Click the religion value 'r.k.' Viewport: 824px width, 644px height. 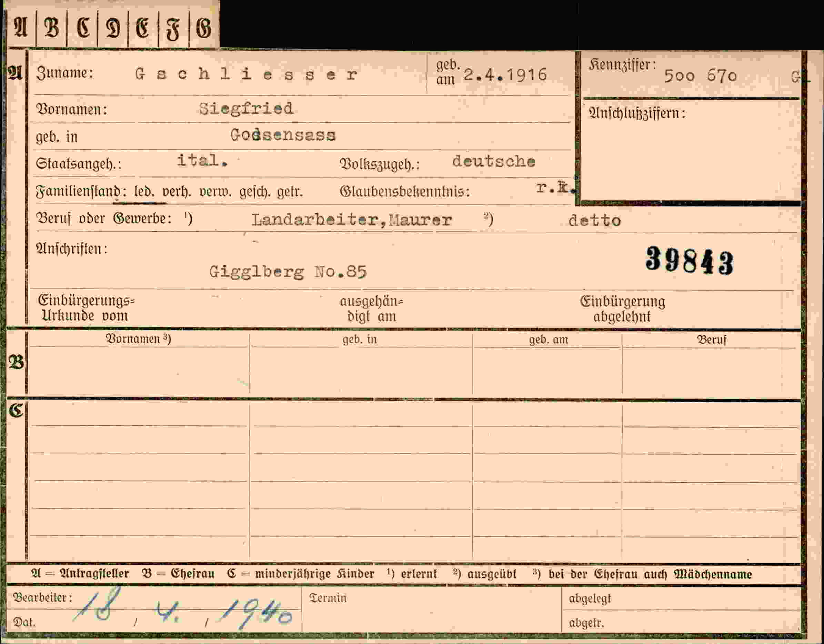556,188
